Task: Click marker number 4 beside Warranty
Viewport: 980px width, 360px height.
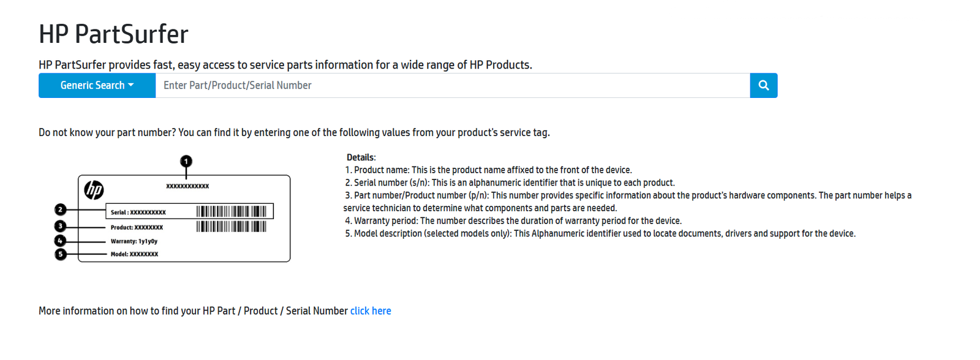Action: [60, 241]
